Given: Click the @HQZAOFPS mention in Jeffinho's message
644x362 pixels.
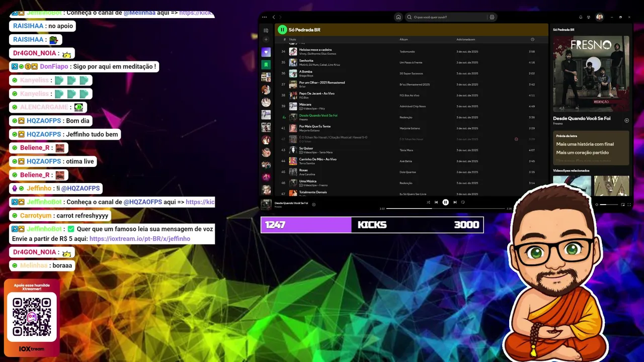Looking at the screenshot, I should pos(80,189).
